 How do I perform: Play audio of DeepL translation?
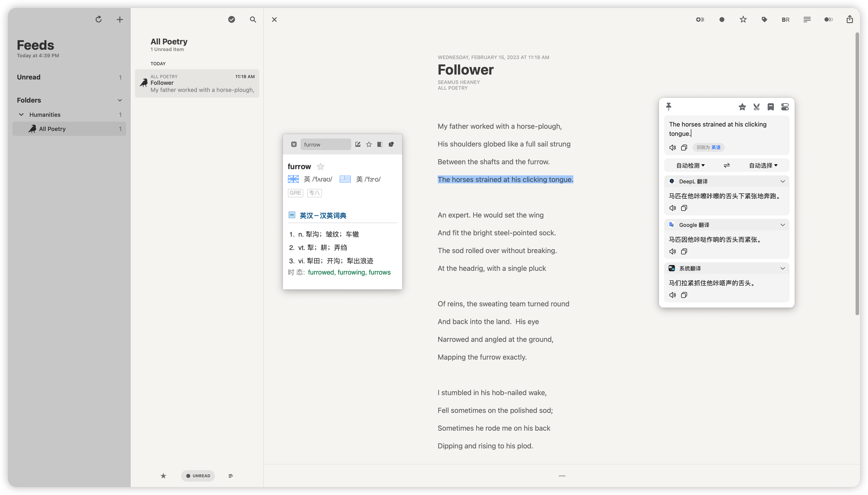pyautogui.click(x=672, y=208)
